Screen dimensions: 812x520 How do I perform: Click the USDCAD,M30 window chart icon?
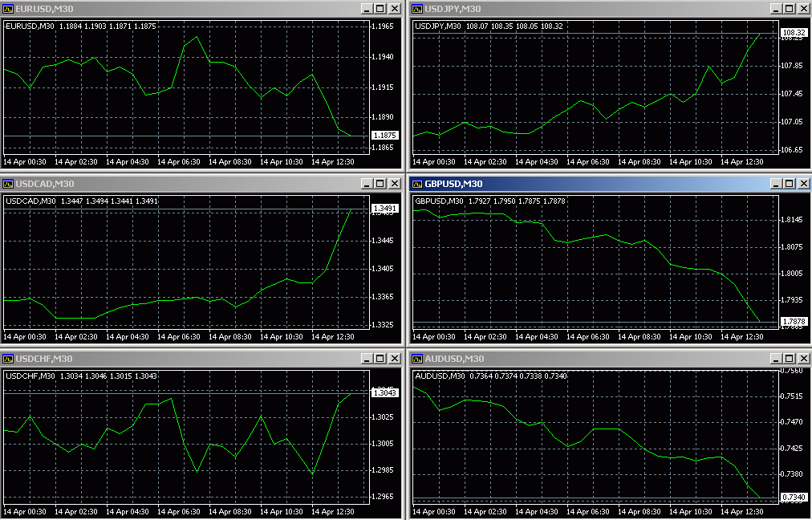pos(8,184)
